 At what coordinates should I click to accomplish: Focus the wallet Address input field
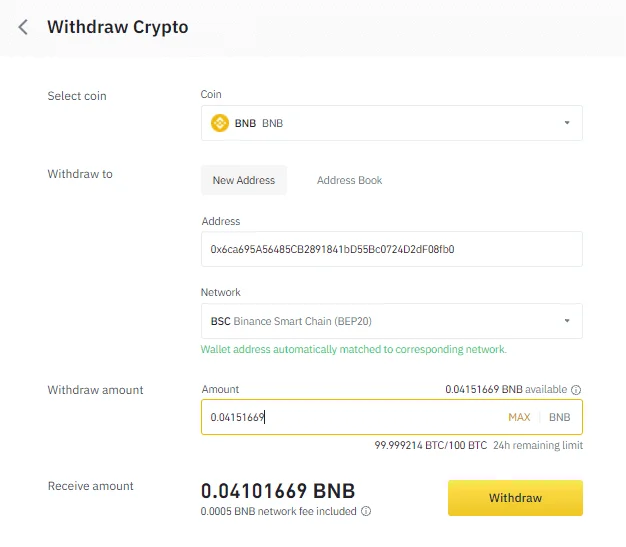(x=392, y=249)
